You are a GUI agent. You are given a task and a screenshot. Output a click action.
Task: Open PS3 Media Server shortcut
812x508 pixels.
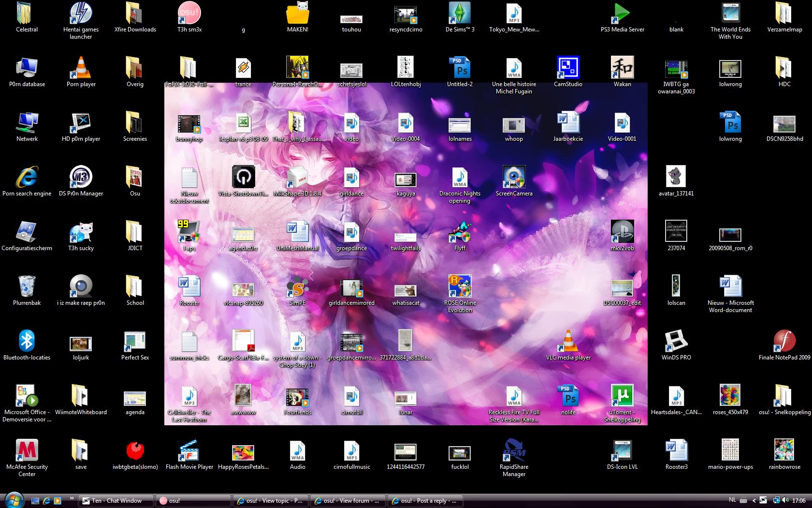point(623,18)
